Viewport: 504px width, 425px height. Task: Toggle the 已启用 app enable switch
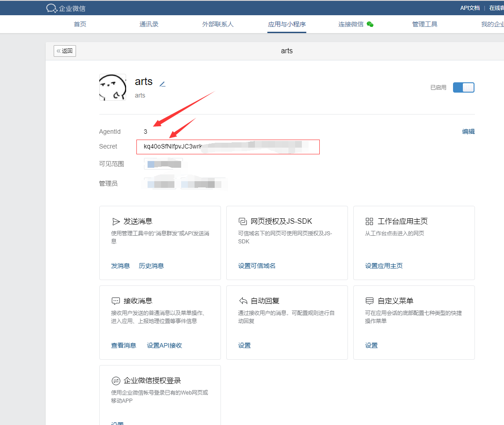coord(463,87)
